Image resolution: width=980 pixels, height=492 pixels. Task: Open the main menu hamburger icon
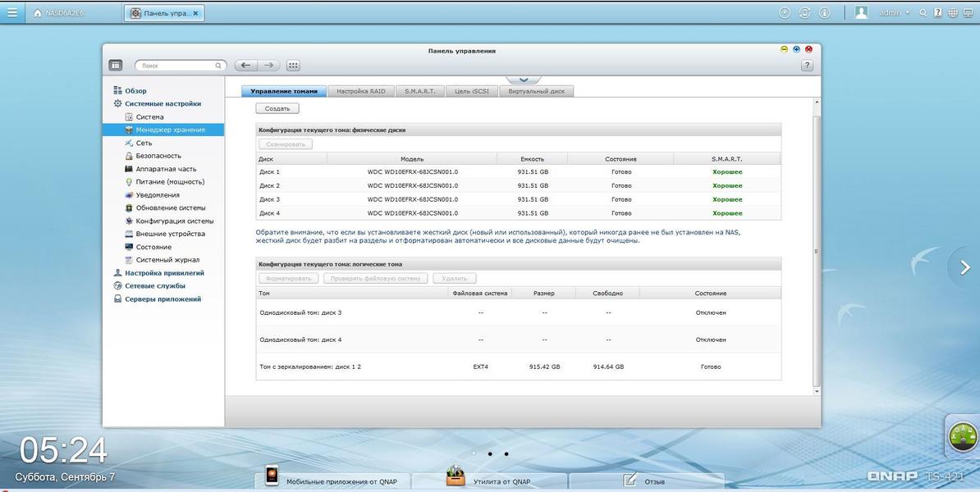(x=11, y=12)
